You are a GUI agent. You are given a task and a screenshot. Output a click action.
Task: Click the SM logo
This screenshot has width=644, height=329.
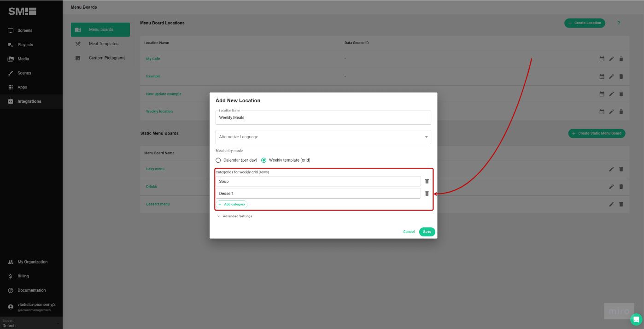[x=22, y=12]
